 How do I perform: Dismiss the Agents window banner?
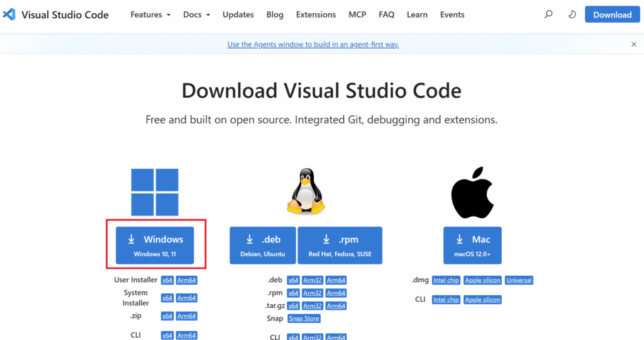tap(634, 45)
